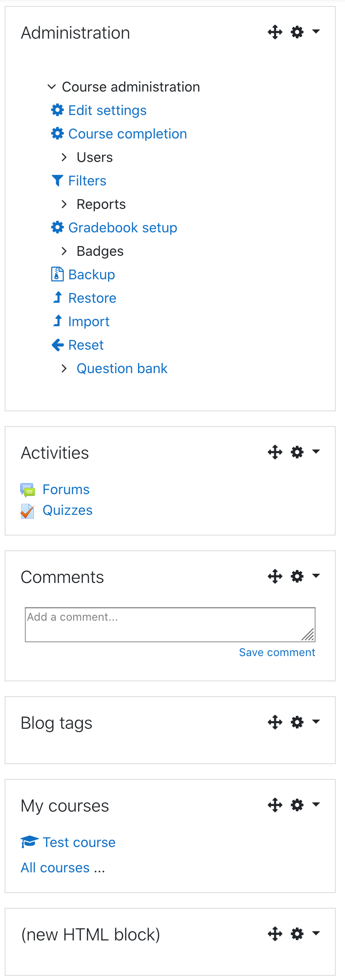
Task: Click the Save comment link
Action: click(277, 652)
